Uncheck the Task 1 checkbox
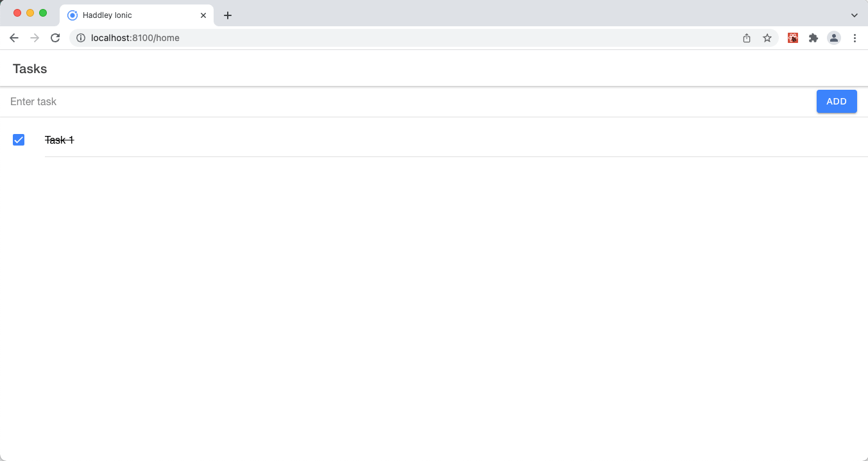 pyautogui.click(x=19, y=140)
